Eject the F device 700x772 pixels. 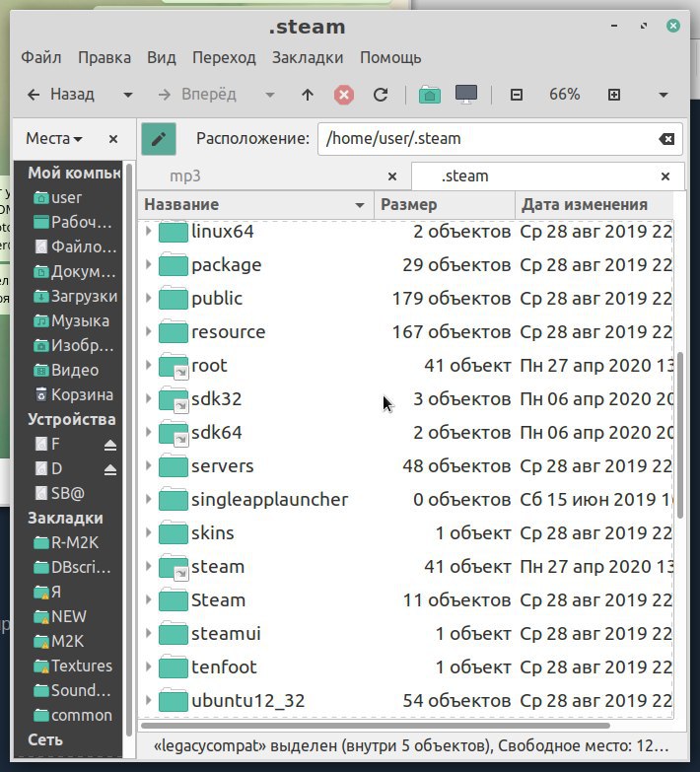pyautogui.click(x=110, y=445)
